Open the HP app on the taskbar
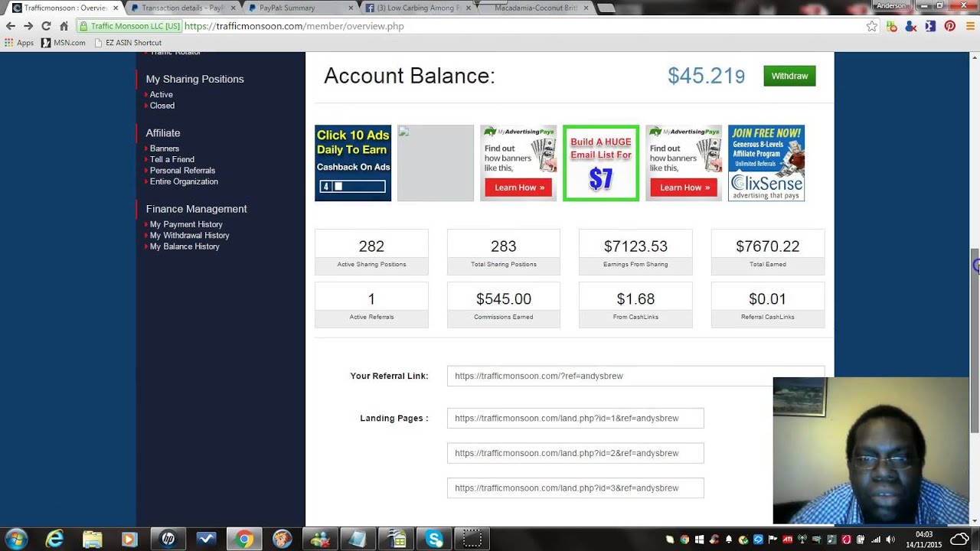Image resolution: width=980 pixels, height=551 pixels. pos(168,539)
